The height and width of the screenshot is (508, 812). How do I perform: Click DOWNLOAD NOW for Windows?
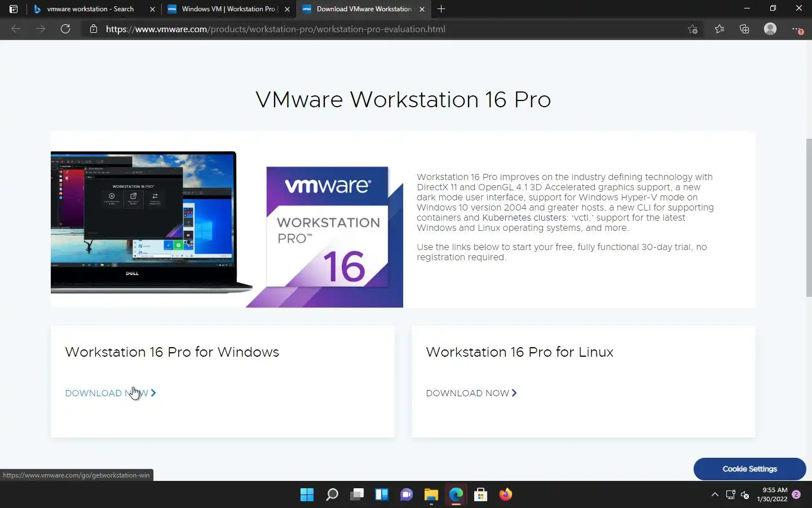coord(107,393)
